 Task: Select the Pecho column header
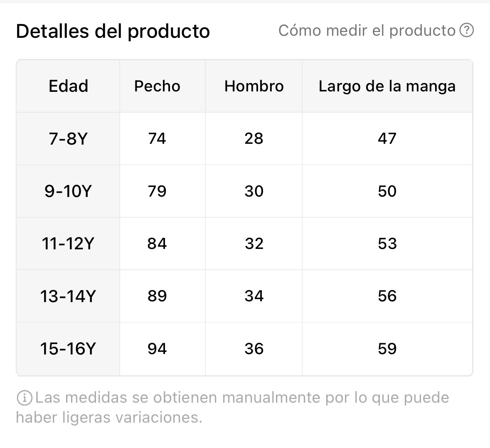157,86
